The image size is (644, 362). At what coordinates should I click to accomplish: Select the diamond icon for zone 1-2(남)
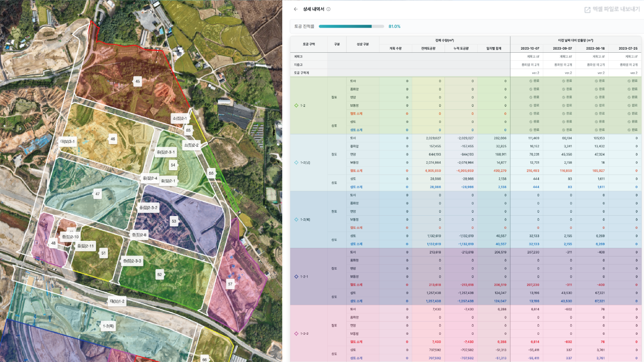tap(296, 163)
